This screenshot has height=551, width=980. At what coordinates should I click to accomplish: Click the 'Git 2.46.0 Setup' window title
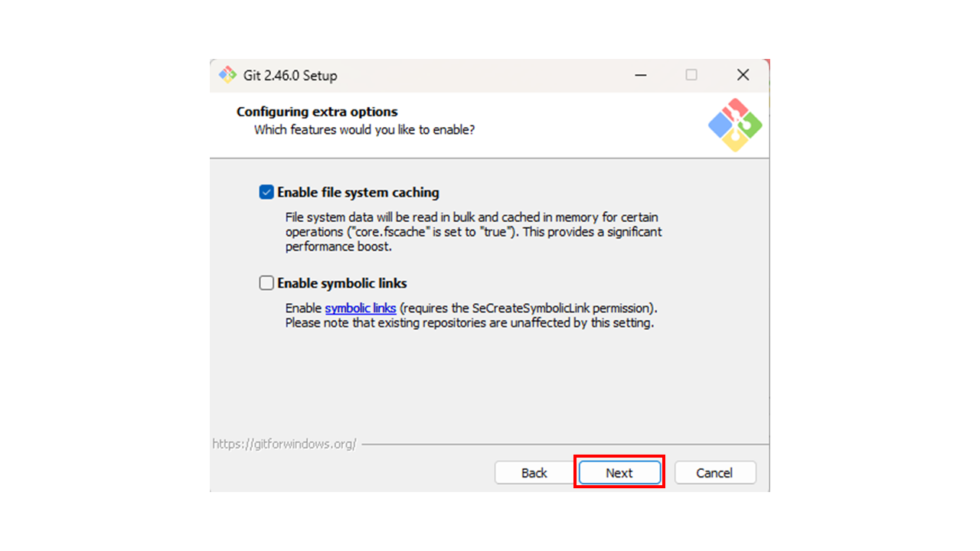(x=290, y=76)
